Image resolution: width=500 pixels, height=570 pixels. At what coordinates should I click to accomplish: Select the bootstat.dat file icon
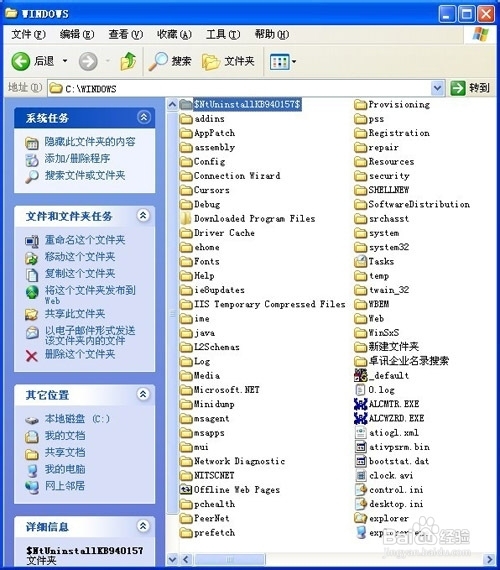coord(360,461)
